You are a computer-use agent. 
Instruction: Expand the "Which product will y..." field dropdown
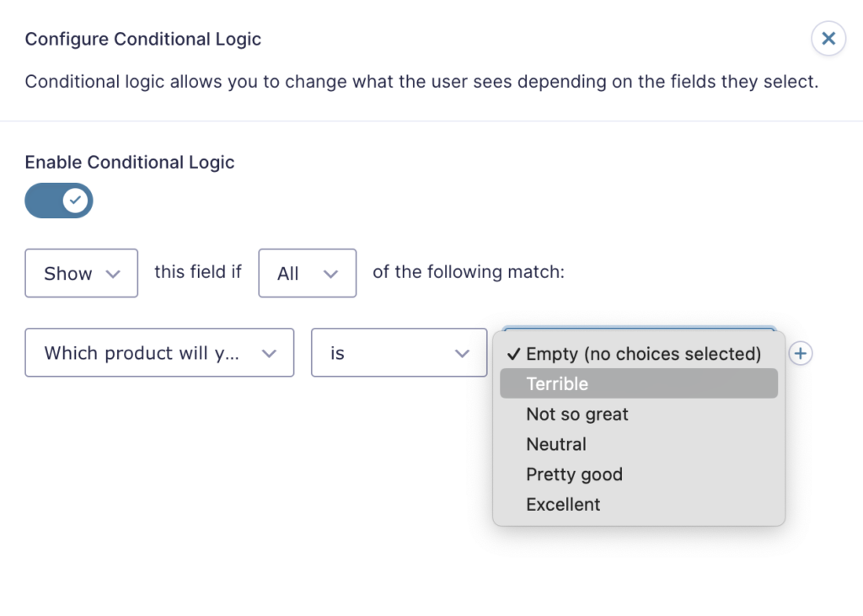click(x=159, y=353)
